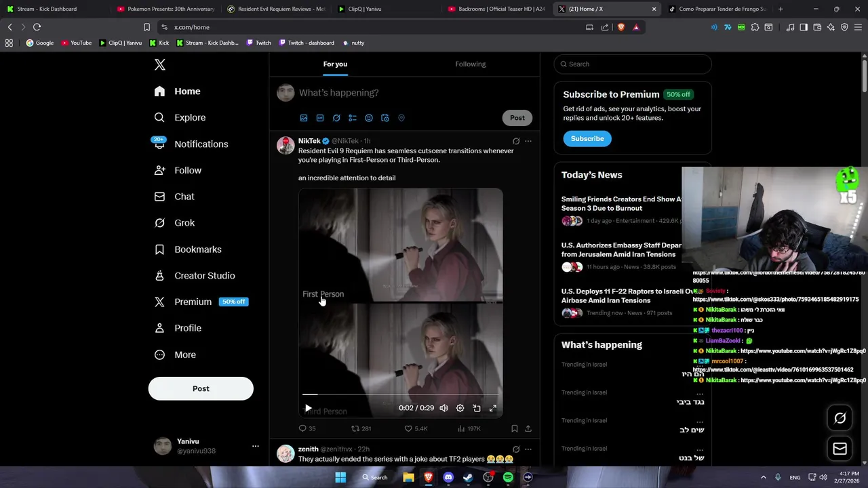Open video settings gear

pyautogui.click(x=460, y=408)
